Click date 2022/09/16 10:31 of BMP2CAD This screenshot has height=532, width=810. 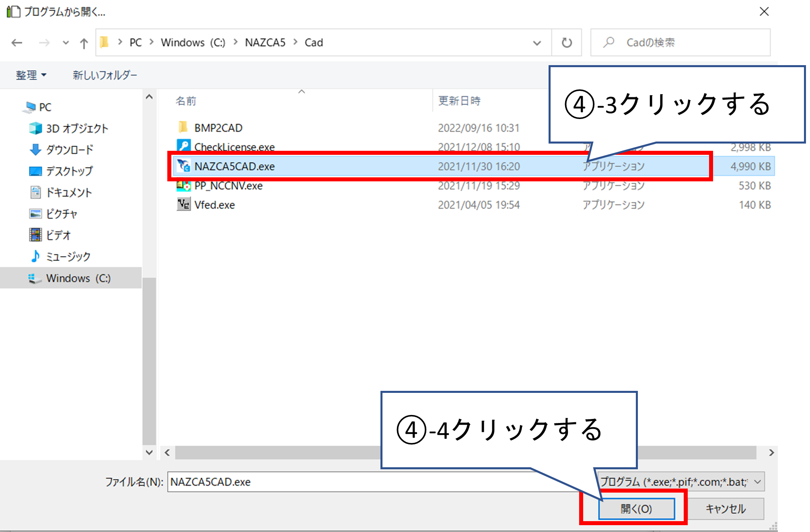[x=479, y=128]
